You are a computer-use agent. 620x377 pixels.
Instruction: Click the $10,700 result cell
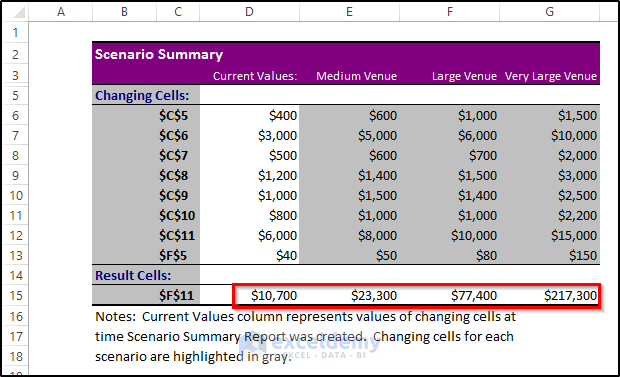click(274, 296)
